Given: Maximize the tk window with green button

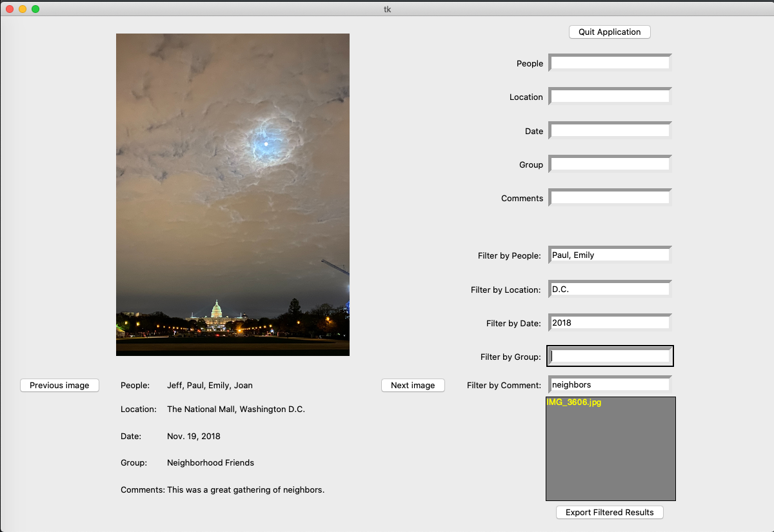Looking at the screenshot, I should [35, 9].
